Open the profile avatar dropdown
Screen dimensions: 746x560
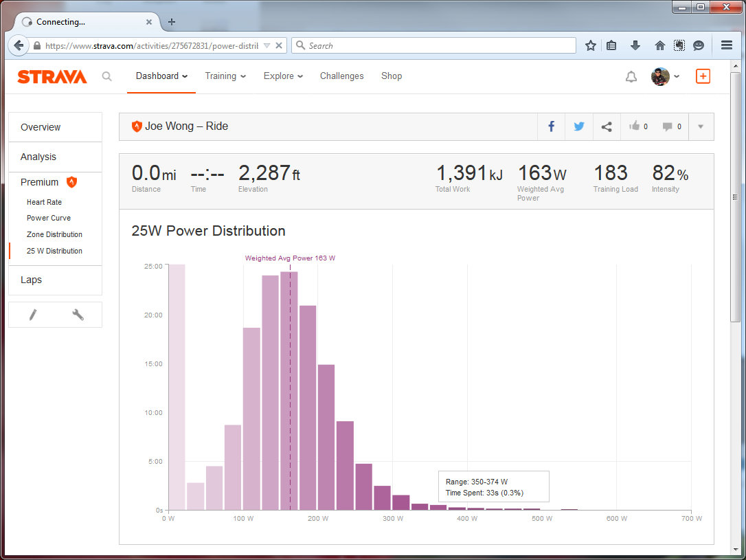click(x=665, y=76)
